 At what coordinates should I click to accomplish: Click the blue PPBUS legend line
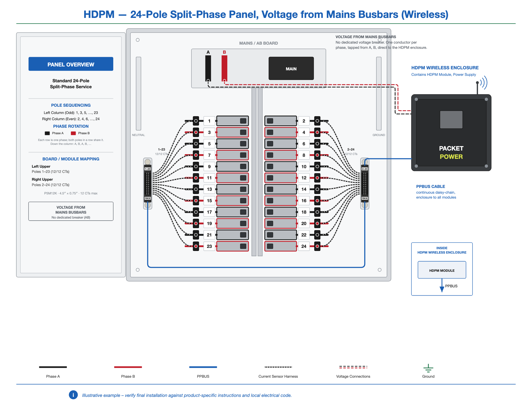[203, 367]
